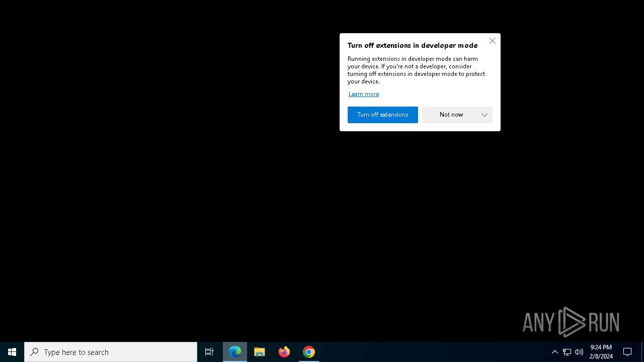Open the Learn more link
The image size is (644, 362).
click(x=364, y=94)
